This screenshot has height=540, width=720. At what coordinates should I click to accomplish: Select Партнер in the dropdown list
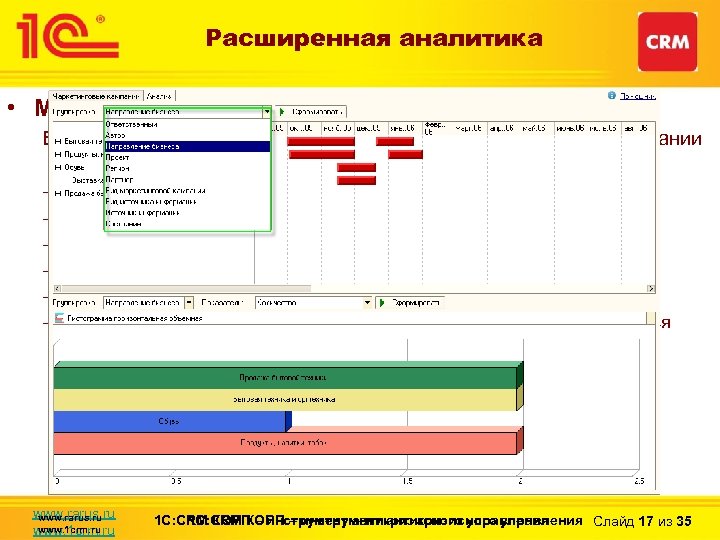click(x=188, y=180)
